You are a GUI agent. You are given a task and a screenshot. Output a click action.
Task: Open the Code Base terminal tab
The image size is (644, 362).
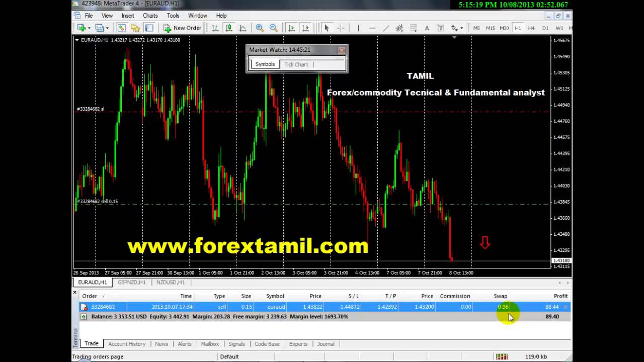pyautogui.click(x=267, y=344)
